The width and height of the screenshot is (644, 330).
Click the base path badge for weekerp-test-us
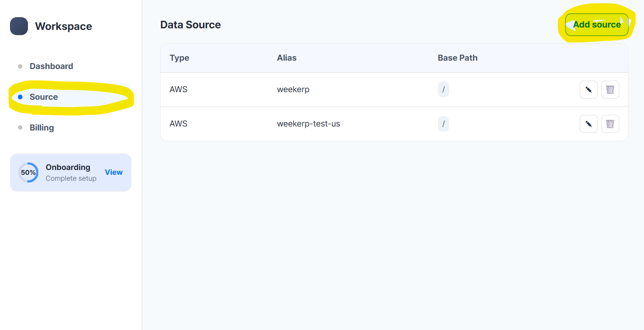pos(443,124)
